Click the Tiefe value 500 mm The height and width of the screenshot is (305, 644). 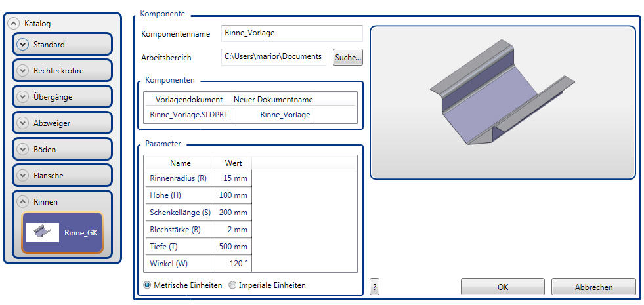pyautogui.click(x=233, y=247)
